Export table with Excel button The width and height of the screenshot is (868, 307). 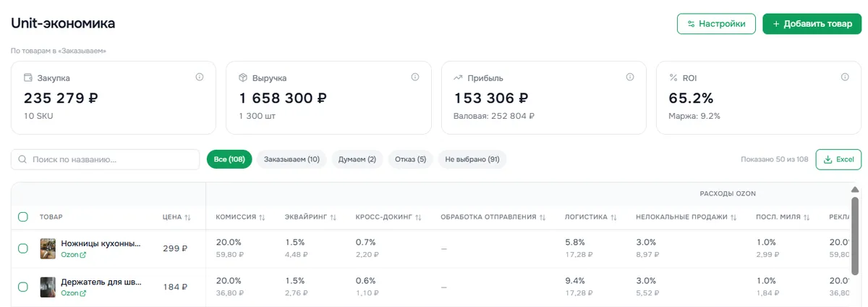(x=838, y=159)
